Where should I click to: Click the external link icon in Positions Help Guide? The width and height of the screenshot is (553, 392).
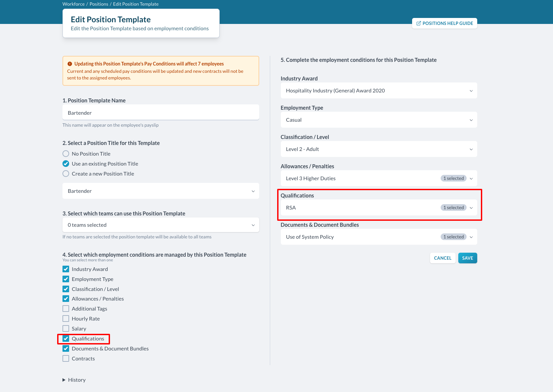(x=418, y=23)
